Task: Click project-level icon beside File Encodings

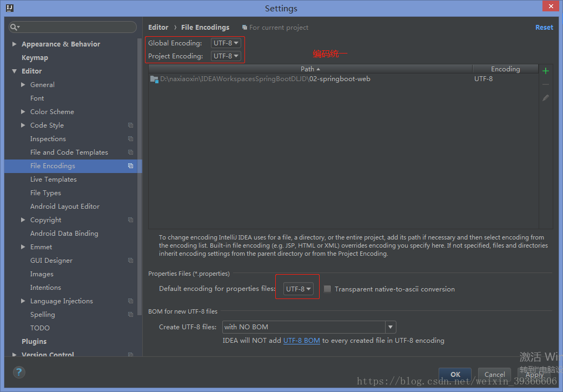Action: click(131, 166)
